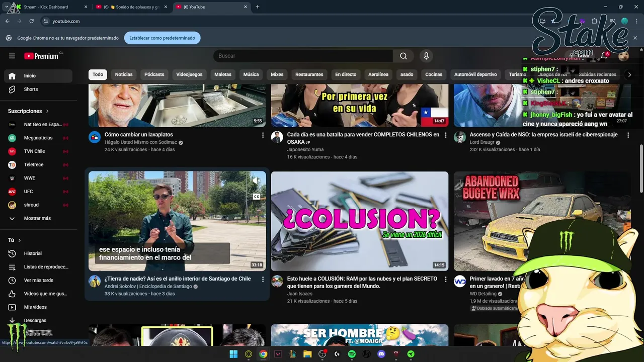Screen dimensions: 644x362
Task: Open Shorts in the sidebar
Action: (38, 89)
